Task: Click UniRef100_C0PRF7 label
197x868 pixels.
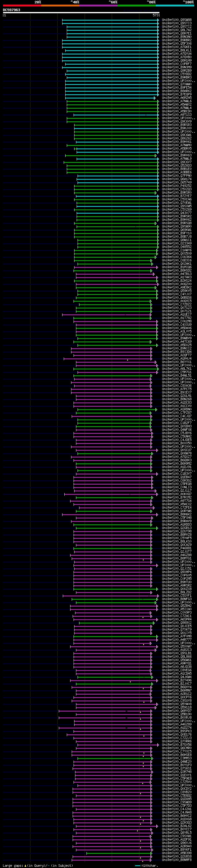Action: click(x=177, y=64)
